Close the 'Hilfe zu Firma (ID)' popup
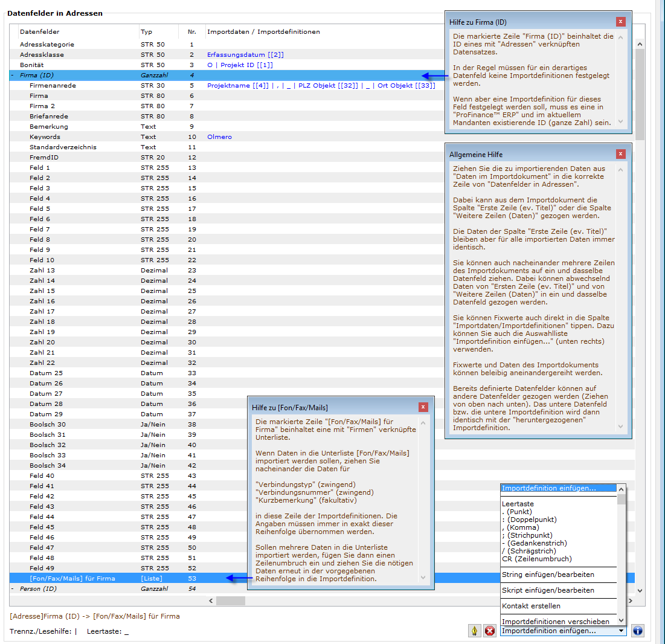 620,22
